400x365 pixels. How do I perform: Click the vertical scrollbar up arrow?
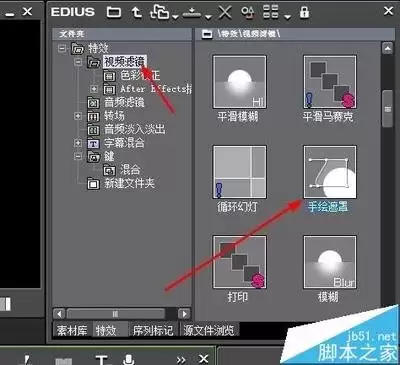click(387, 49)
